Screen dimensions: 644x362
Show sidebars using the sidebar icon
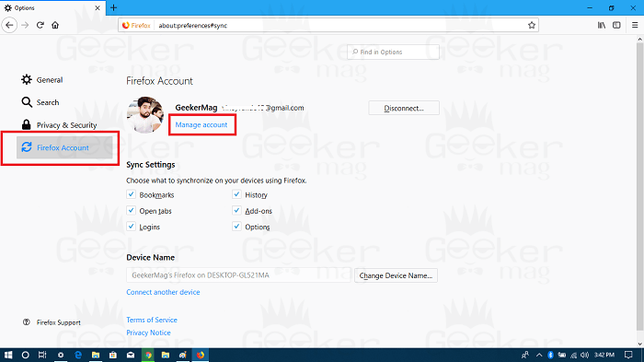(616, 25)
